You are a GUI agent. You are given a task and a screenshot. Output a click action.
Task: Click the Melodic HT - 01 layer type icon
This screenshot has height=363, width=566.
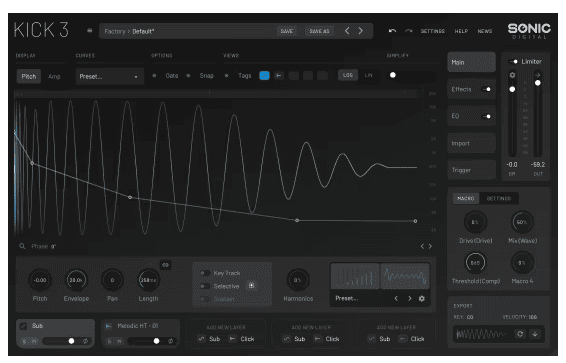point(108,326)
